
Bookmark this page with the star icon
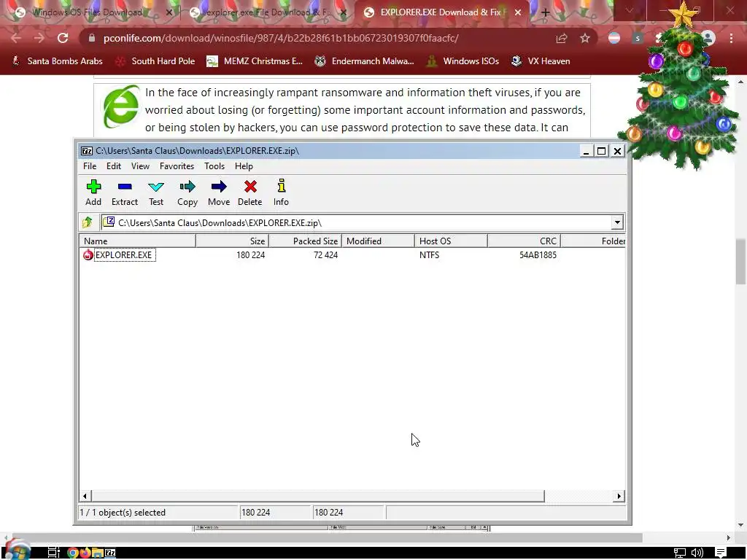pos(585,38)
